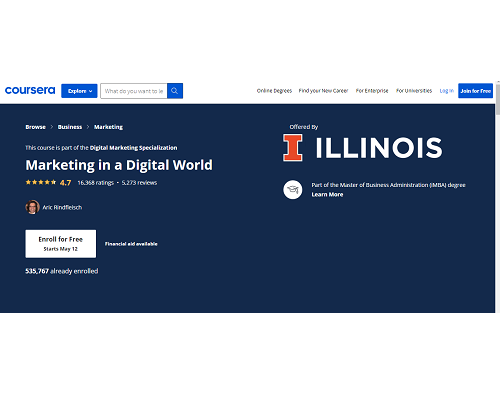Click the Coursera logo
The width and height of the screenshot is (500, 400).
[x=30, y=90]
